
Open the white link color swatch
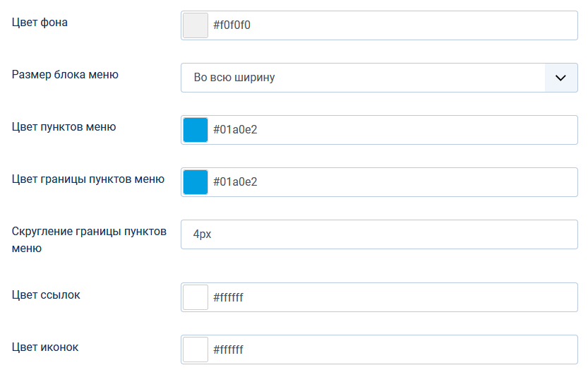pos(196,297)
